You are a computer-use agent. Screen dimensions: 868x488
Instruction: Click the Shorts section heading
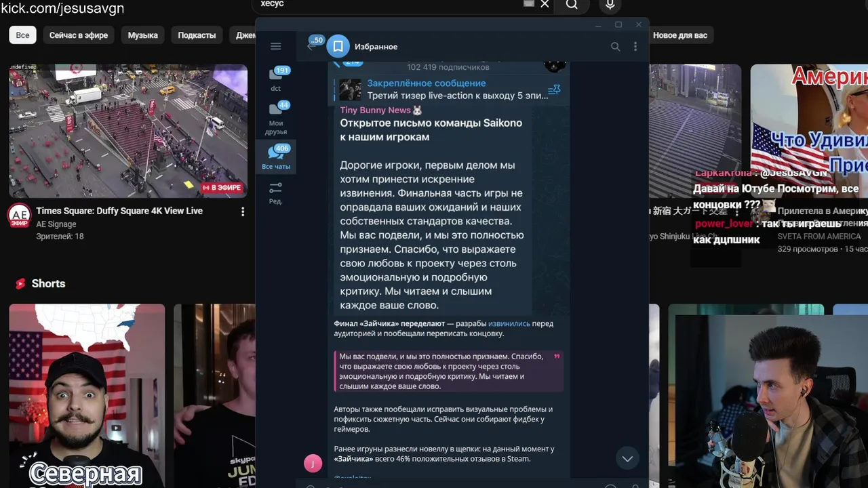[x=48, y=283]
